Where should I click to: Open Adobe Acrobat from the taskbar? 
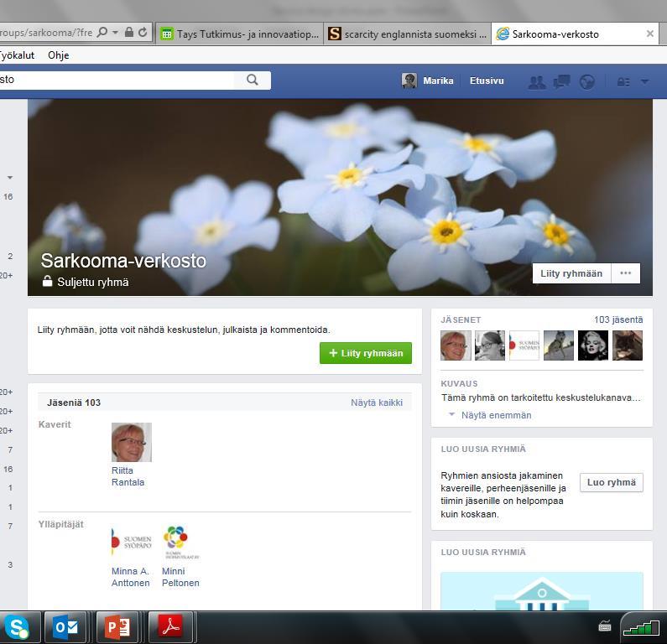(170, 627)
